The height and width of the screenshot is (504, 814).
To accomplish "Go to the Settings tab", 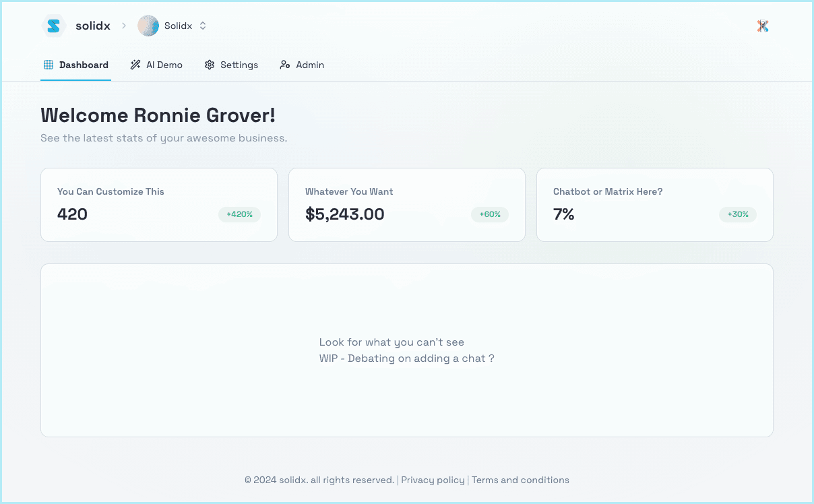I will [x=239, y=65].
